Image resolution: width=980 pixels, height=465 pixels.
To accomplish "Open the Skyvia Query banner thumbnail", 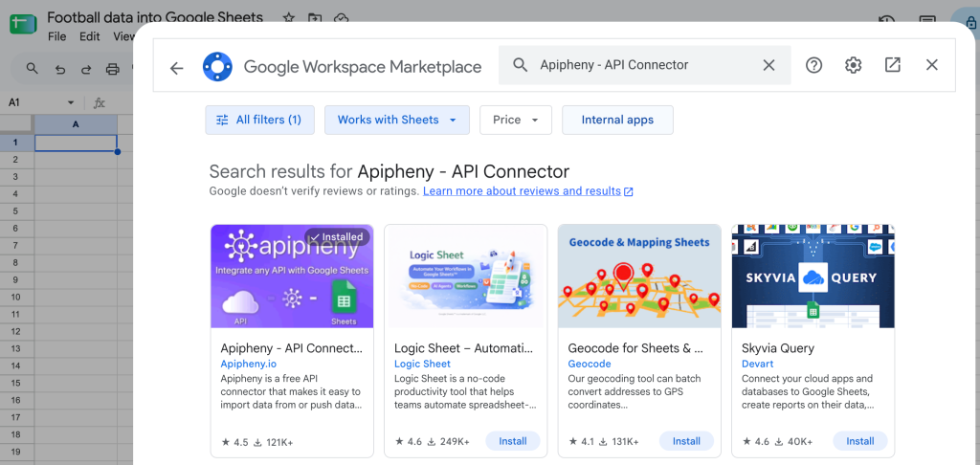I will [813, 277].
